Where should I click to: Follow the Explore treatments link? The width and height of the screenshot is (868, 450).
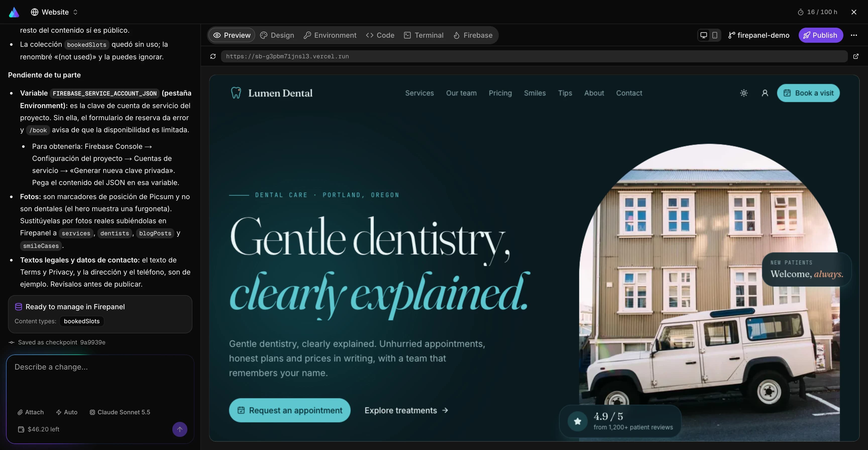pyautogui.click(x=406, y=410)
